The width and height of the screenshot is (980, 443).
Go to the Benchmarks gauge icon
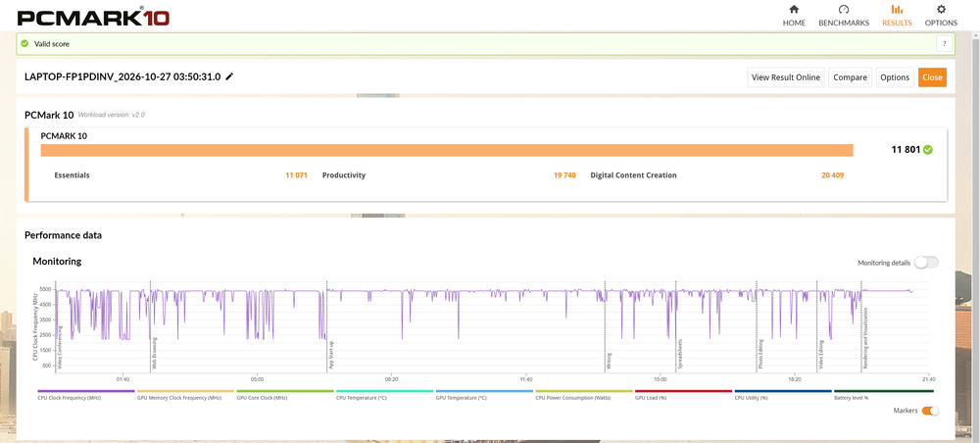click(844, 10)
